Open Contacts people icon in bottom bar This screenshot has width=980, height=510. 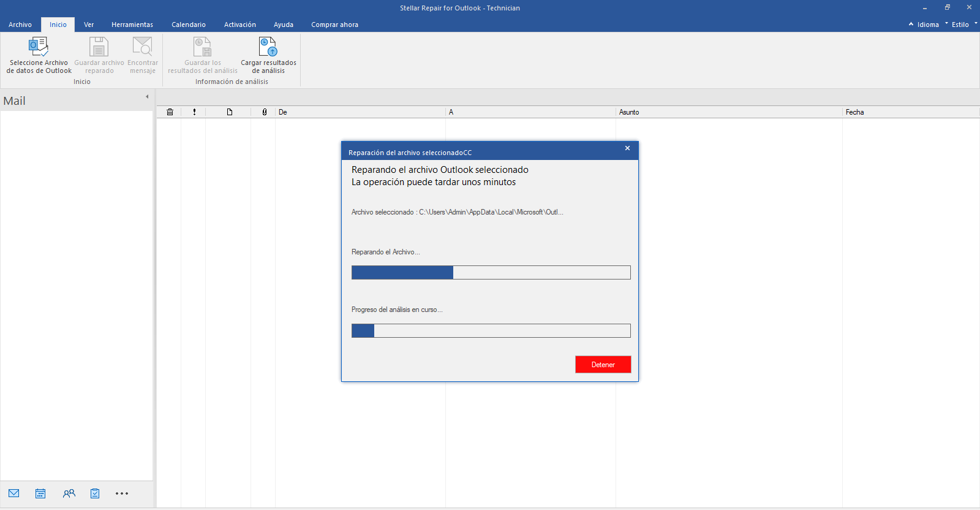point(69,493)
